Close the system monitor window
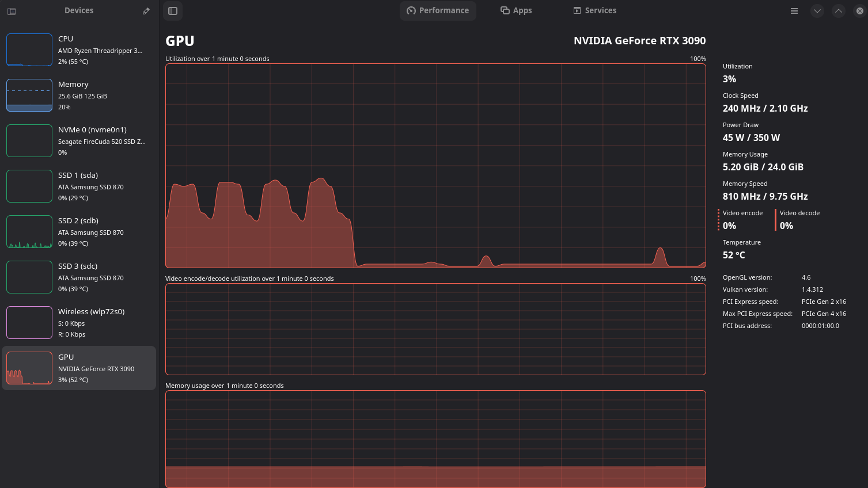This screenshot has height=488, width=868. tap(859, 11)
